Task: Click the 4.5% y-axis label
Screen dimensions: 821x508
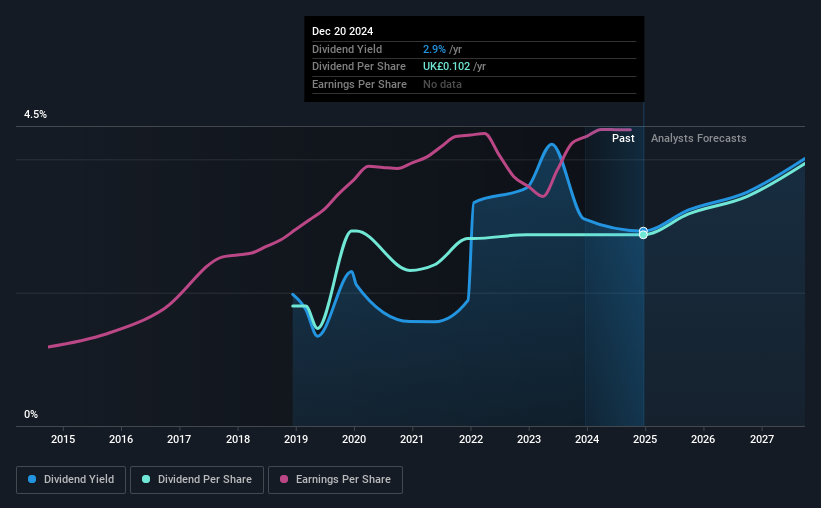Action: click(35, 114)
